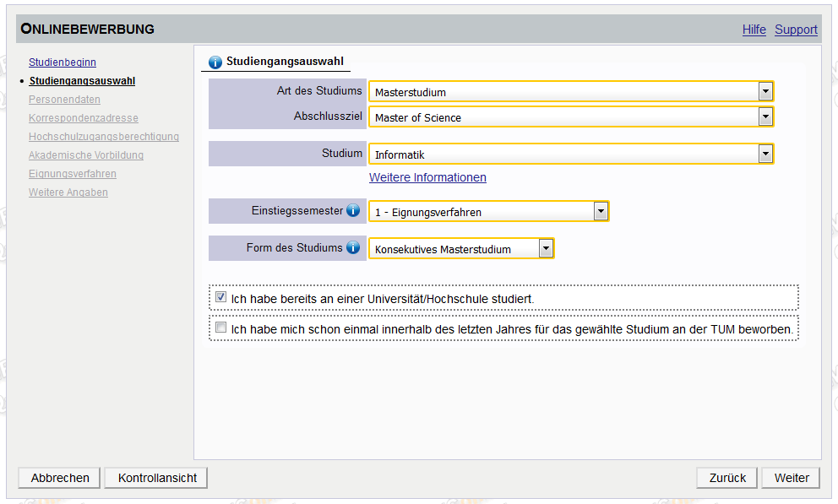The height and width of the screenshot is (504, 838).
Task: Open the Kontrollansicht view
Action: [x=157, y=478]
